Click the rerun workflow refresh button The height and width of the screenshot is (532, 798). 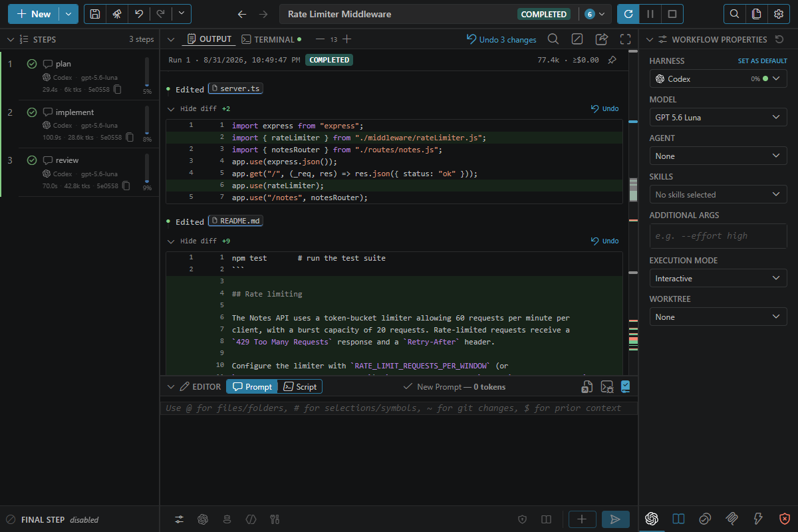(628, 14)
